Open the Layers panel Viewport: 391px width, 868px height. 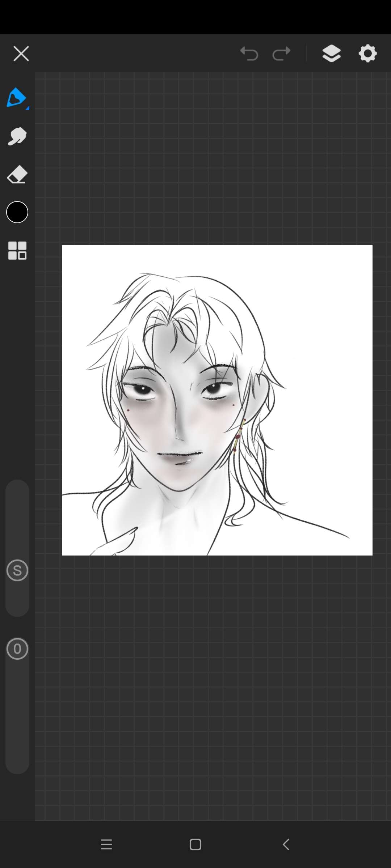point(331,54)
